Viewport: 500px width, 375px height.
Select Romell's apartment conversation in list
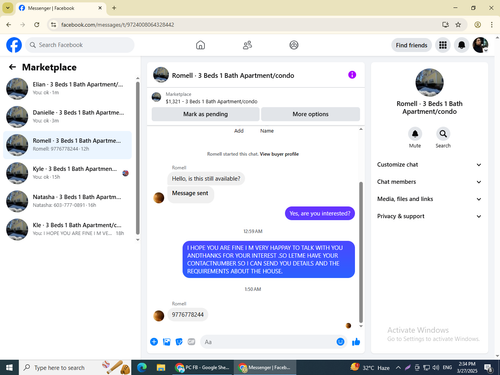point(67,145)
